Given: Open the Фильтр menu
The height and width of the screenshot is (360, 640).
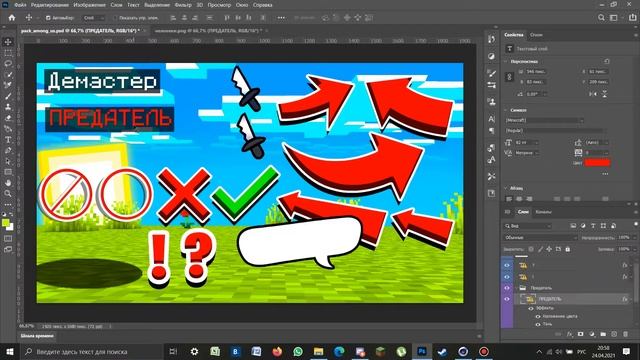Looking at the screenshot, I should 183,5.
